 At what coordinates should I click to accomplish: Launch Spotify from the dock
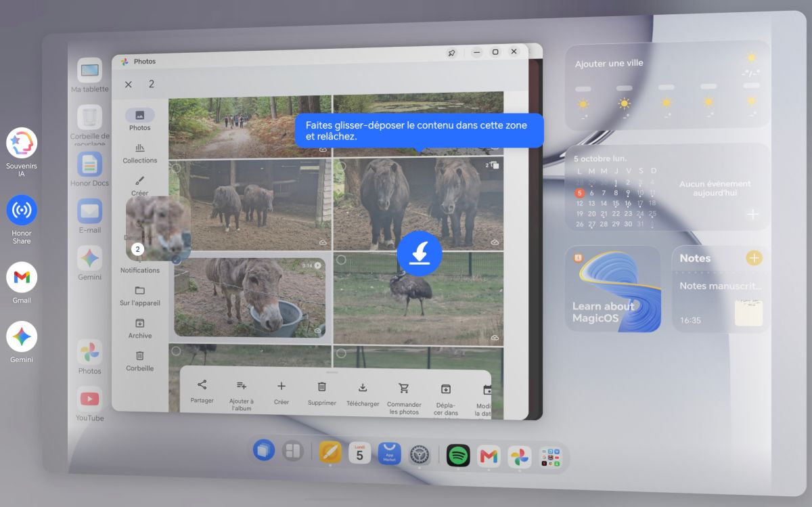pos(459,456)
